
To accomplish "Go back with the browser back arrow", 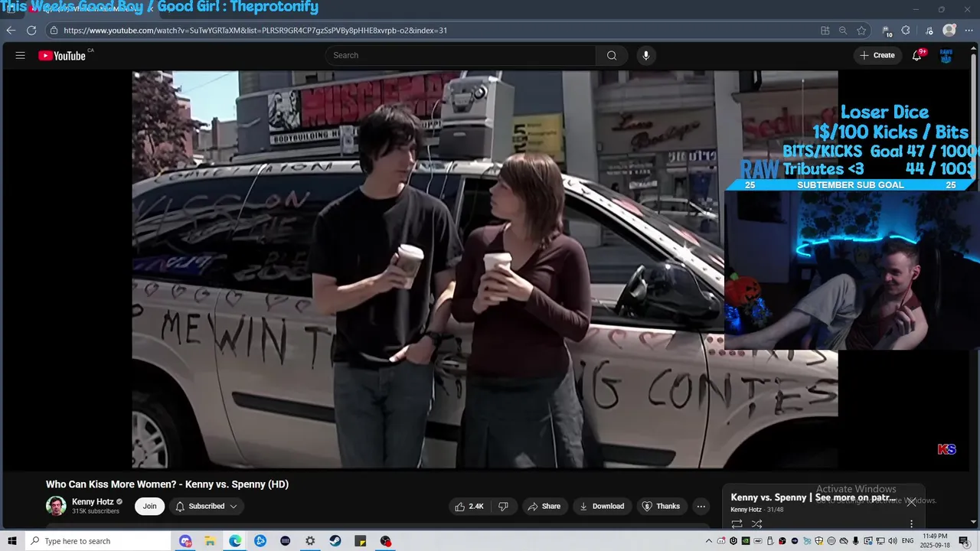I will pos(11,31).
